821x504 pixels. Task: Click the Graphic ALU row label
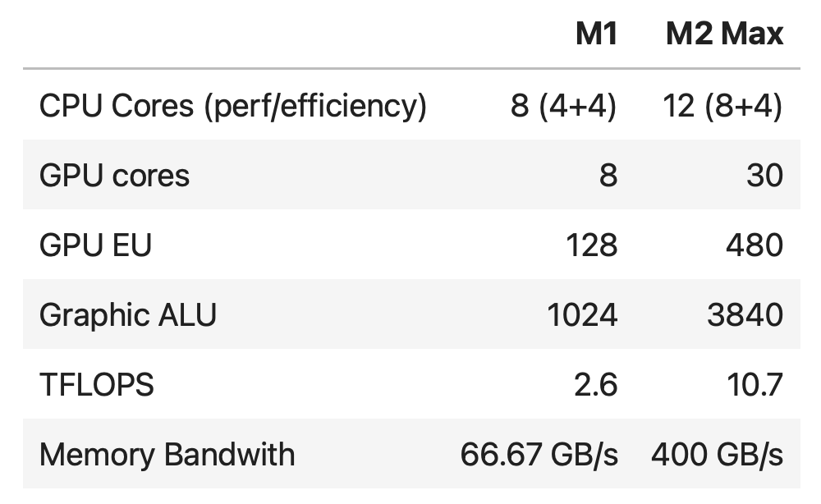click(127, 315)
